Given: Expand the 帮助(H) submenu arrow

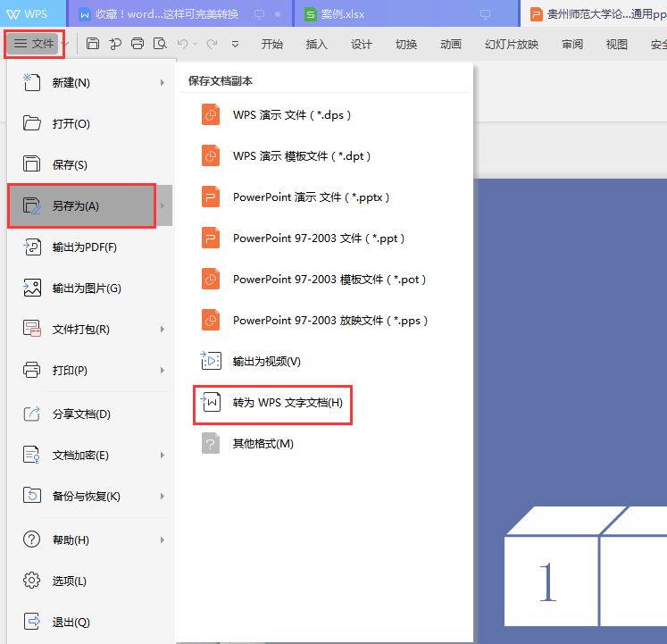Looking at the screenshot, I should [163, 540].
